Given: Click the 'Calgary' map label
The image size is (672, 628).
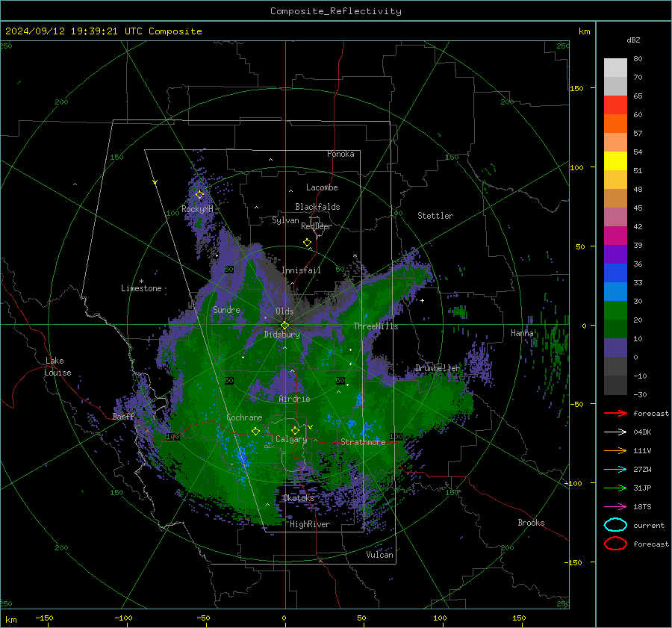Looking at the screenshot, I should coord(291,439).
